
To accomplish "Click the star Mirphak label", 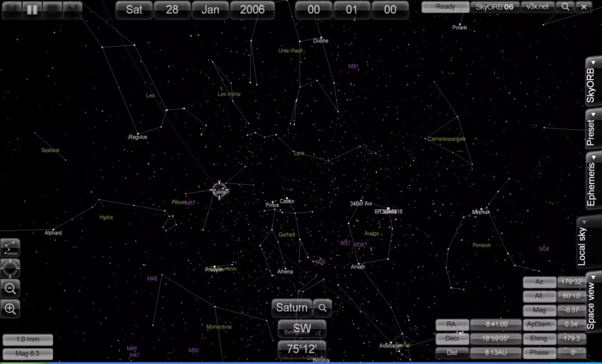I will 481,212.
